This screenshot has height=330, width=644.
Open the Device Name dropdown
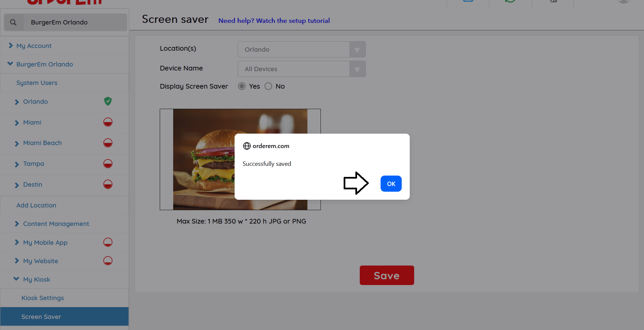301,69
